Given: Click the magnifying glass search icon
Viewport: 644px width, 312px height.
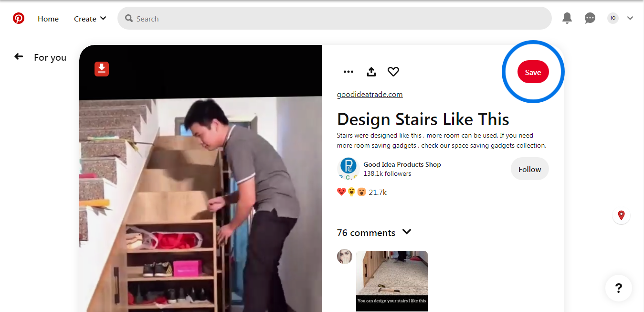Looking at the screenshot, I should (128, 18).
